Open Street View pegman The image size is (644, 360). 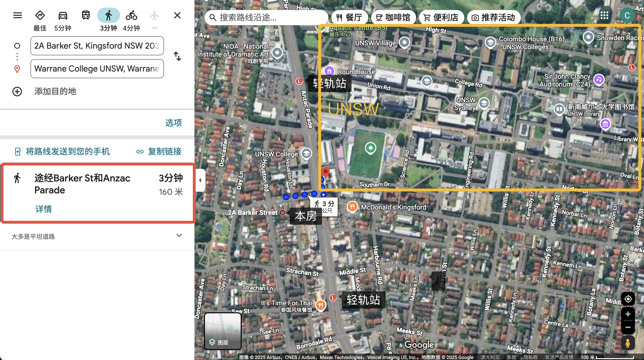tap(628, 343)
